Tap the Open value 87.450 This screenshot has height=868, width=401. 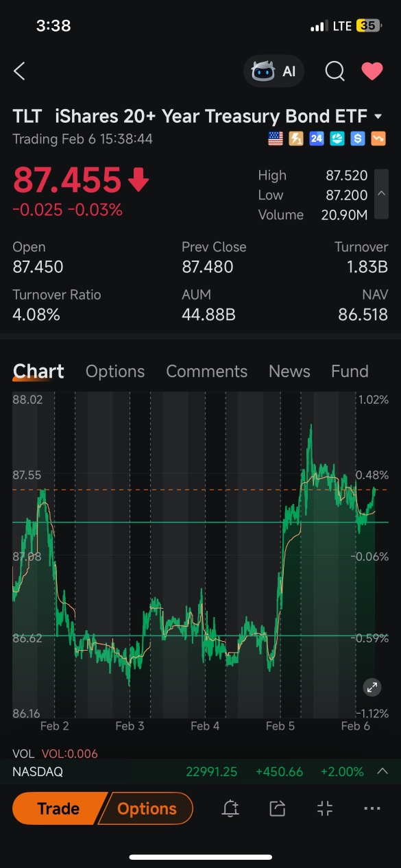[38, 267]
